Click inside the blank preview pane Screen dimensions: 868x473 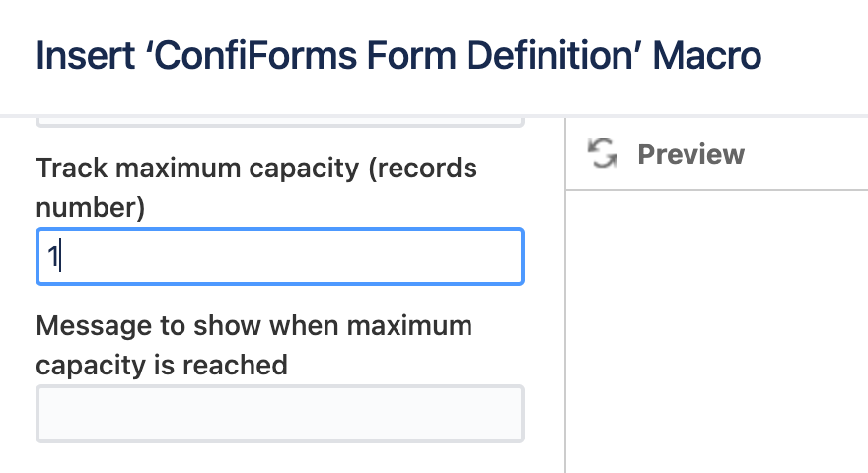[x=717, y=332]
